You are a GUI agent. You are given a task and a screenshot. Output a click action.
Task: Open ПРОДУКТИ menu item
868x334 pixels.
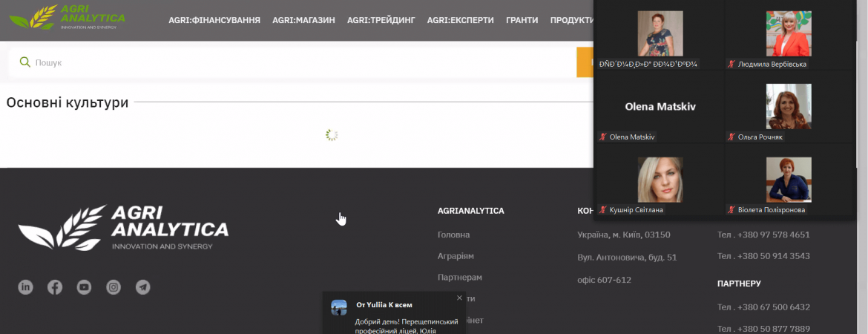[572, 21]
